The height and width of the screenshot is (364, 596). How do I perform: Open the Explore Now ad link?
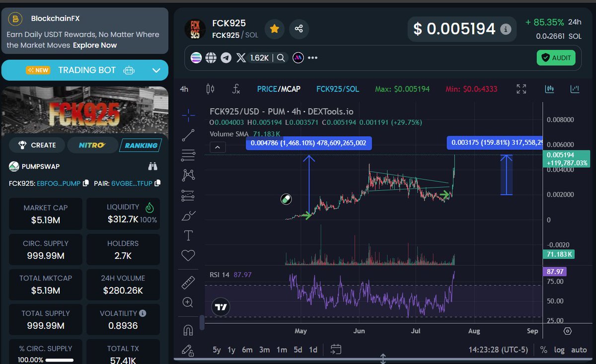(95, 45)
